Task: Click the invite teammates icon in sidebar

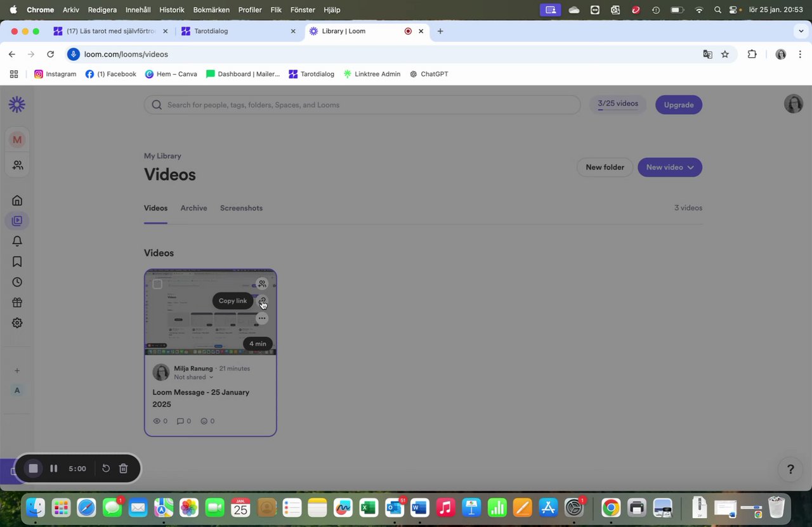Action: (x=17, y=165)
